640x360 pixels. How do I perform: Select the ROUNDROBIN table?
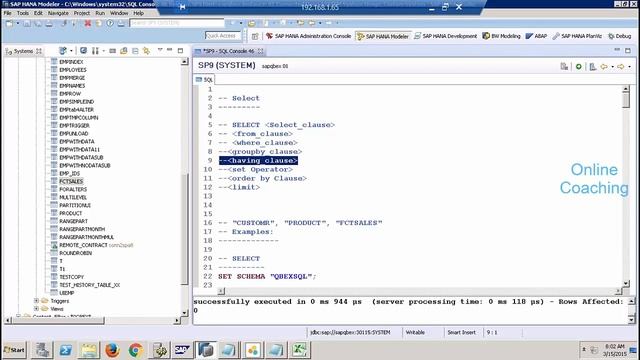pos(76,253)
